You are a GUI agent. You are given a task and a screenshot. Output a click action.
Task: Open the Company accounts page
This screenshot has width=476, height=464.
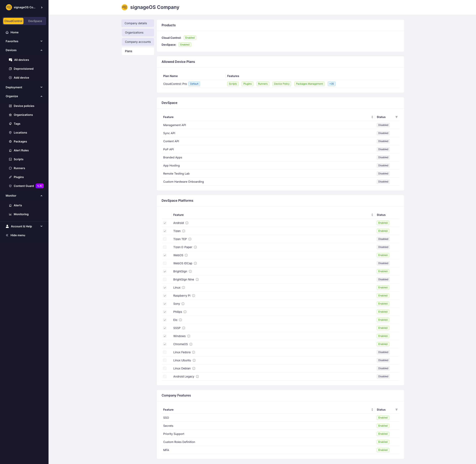[x=138, y=42]
